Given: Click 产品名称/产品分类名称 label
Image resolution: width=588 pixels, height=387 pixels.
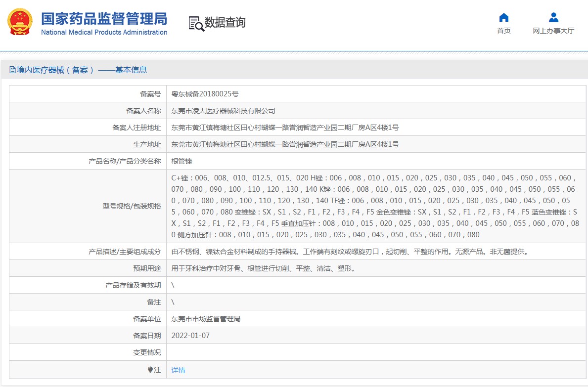Looking at the screenshot, I should tap(125, 162).
